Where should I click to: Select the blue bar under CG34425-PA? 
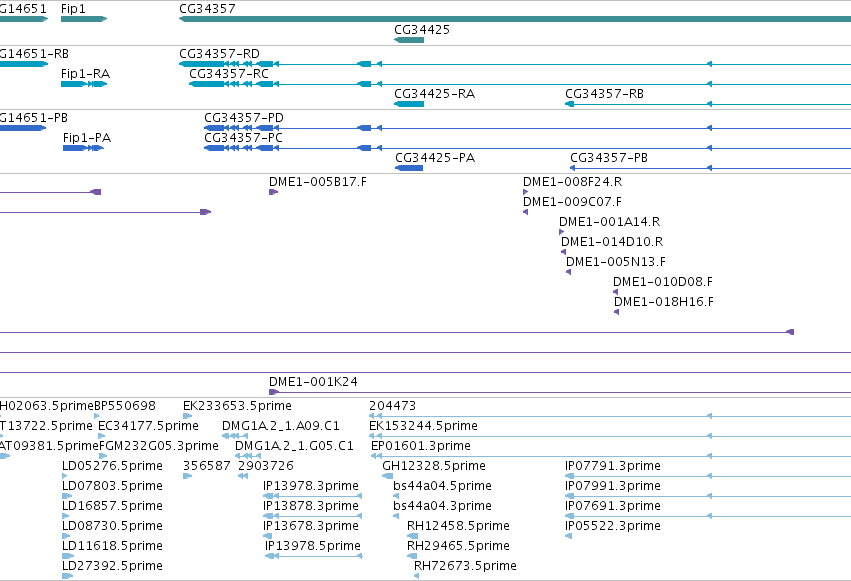(x=409, y=168)
